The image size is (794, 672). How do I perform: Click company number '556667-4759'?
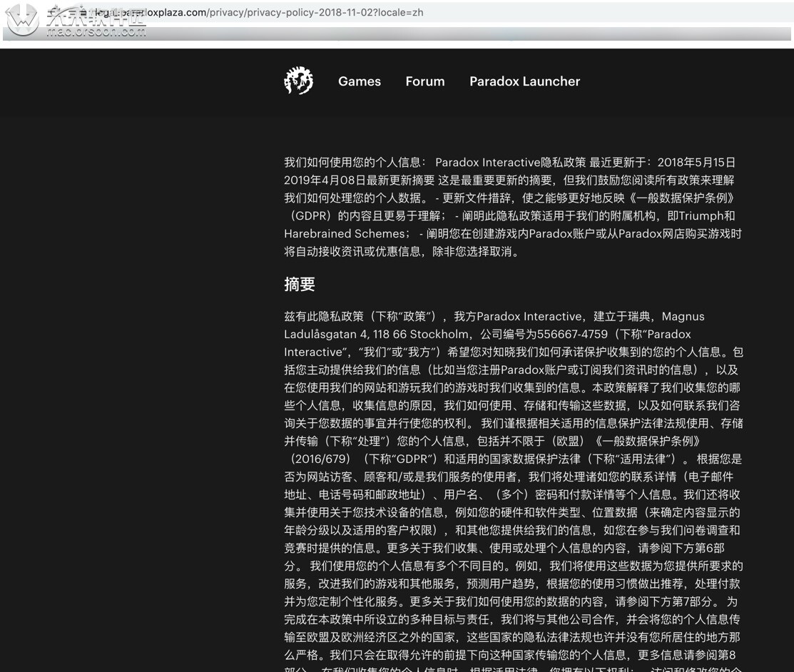coord(572,335)
